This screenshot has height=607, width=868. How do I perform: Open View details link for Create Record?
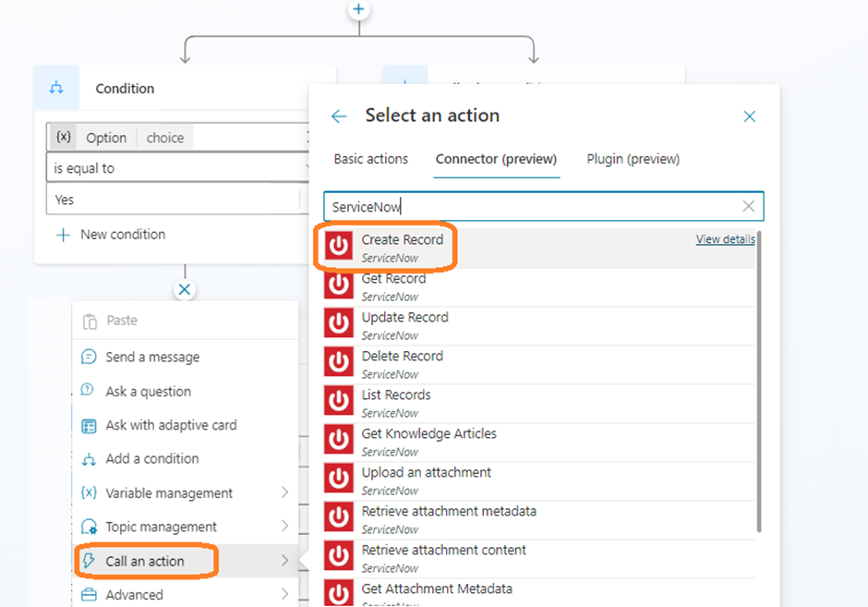click(725, 239)
